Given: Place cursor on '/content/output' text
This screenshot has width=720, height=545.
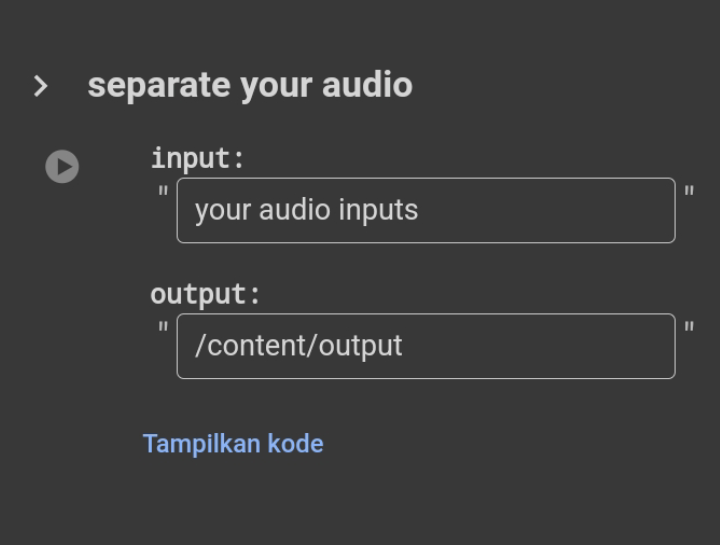Looking at the screenshot, I should tap(298, 346).
